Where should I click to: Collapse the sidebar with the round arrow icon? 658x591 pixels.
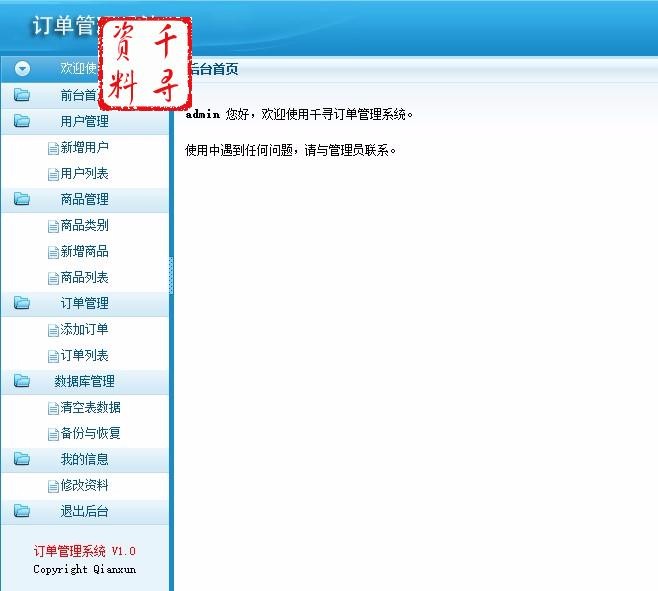click(22, 68)
